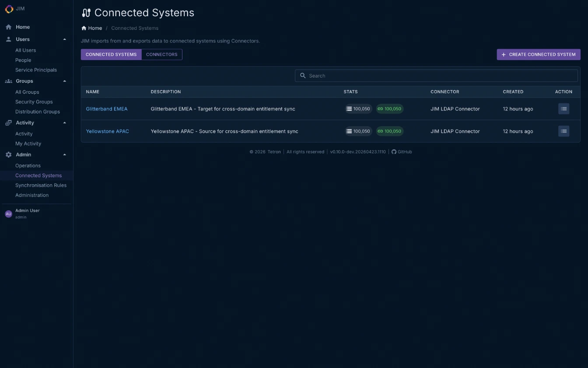Open the actions icon for Glitterband EMEA
Image resolution: width=588 pixels, height=368 pixels.
point(563,109)
